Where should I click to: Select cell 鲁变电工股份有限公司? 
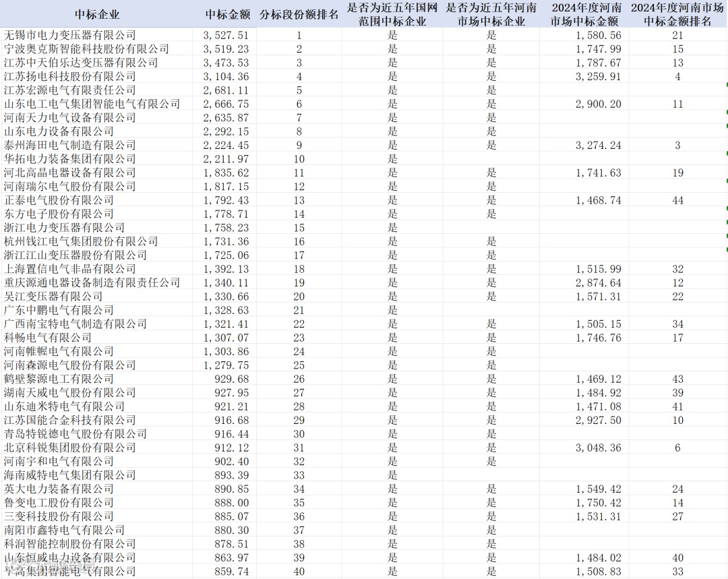[59, 502]
